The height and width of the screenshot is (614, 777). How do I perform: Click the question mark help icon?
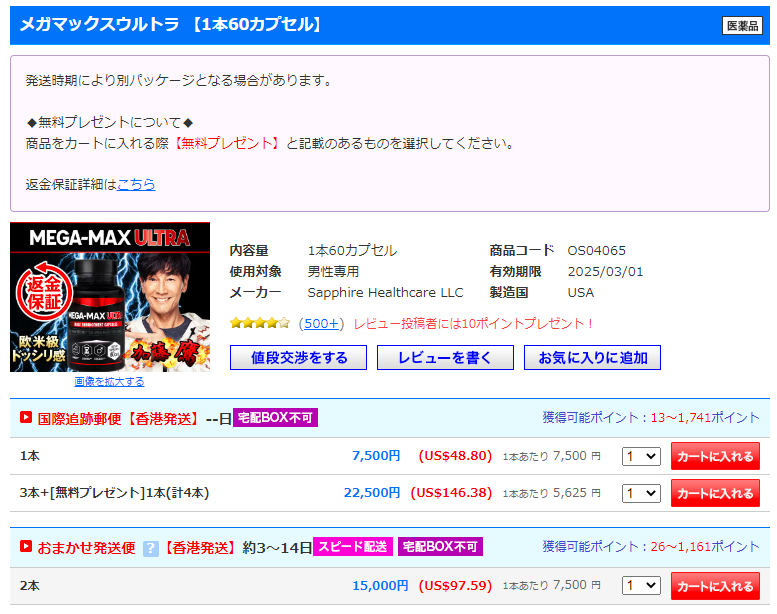151,548
